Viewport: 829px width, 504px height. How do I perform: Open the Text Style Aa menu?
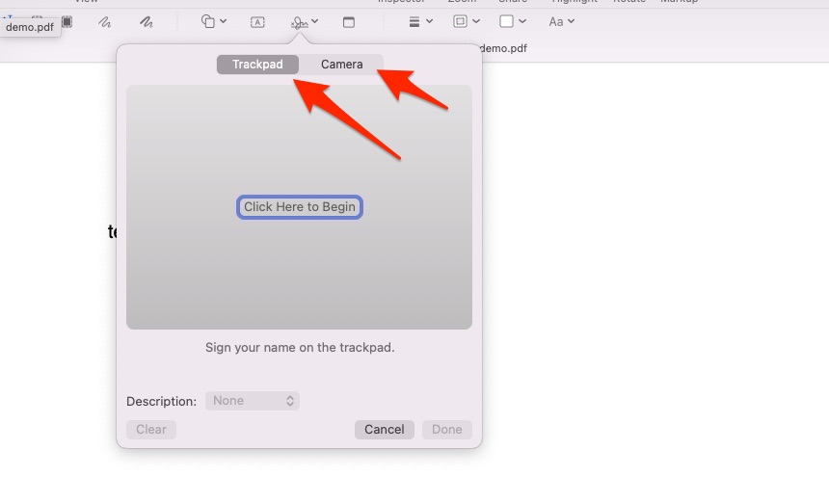[x=561, y=21]
